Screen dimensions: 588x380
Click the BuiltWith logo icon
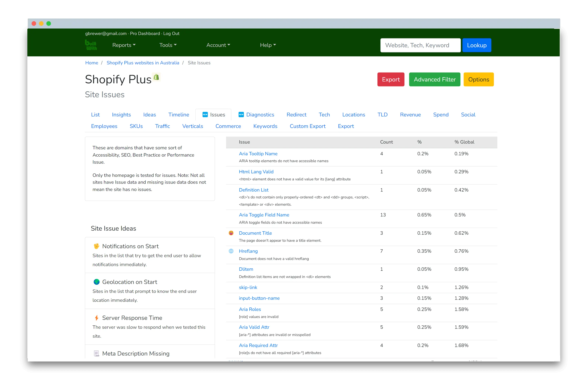coord(91,45)
